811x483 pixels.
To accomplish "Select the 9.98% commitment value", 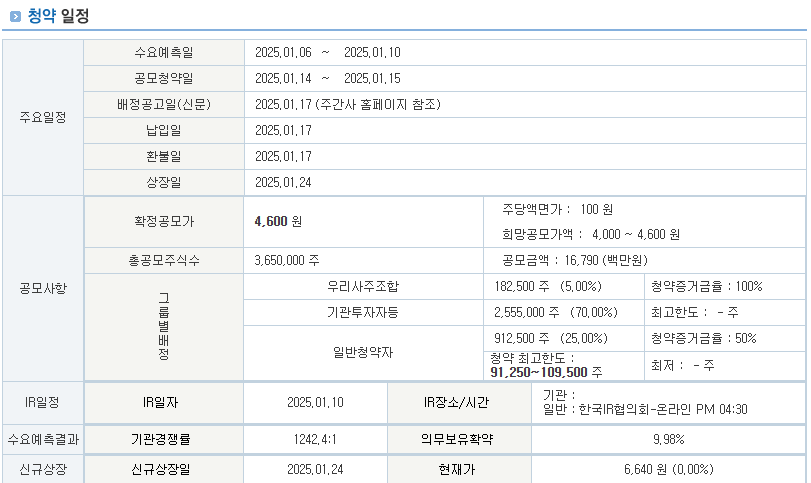I will coord(669,440).
